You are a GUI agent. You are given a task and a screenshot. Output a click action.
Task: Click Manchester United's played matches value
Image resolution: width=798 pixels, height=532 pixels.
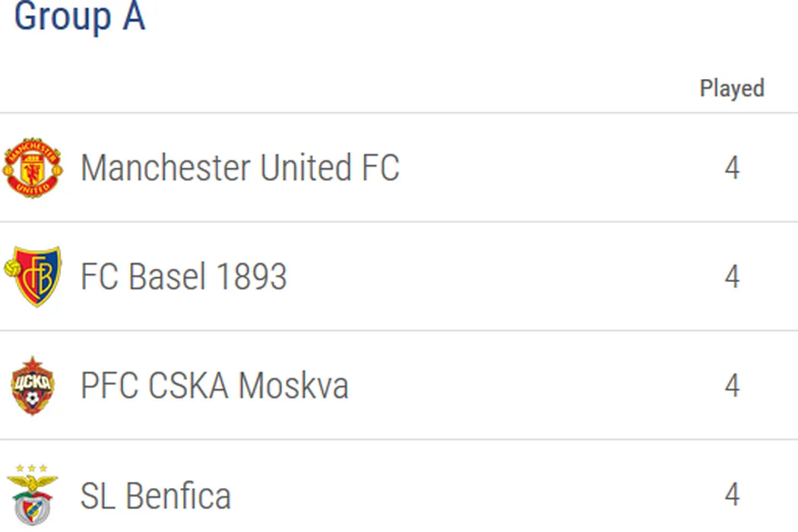tap(731, 168)
